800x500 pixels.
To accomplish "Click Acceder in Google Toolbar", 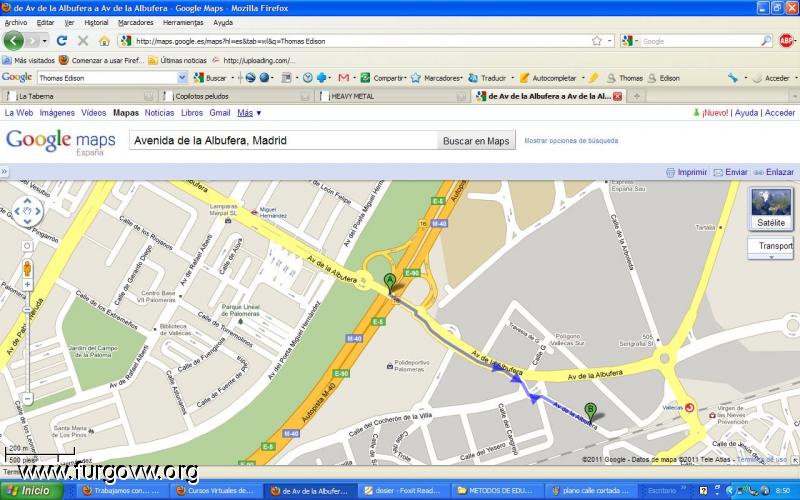I will (x=771, y=78).
